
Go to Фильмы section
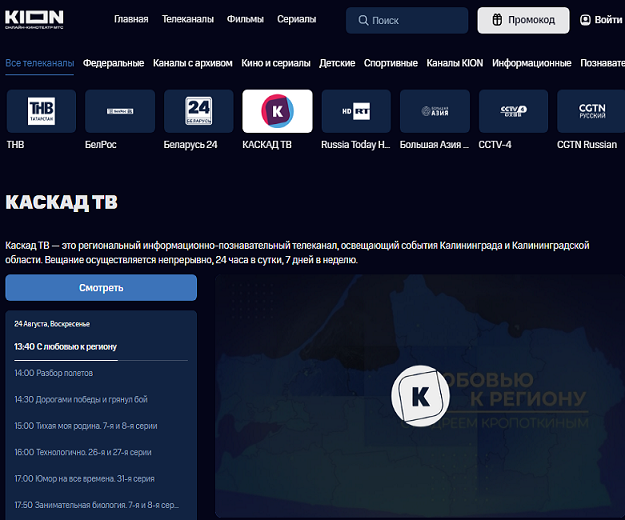pyautogui.click(x=245, y=19)
